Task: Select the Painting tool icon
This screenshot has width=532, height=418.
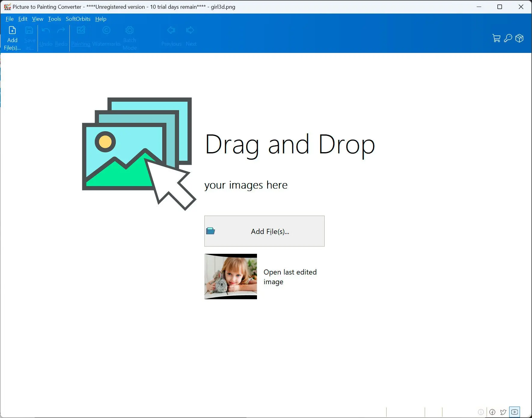Action: (x=81, y=30)
